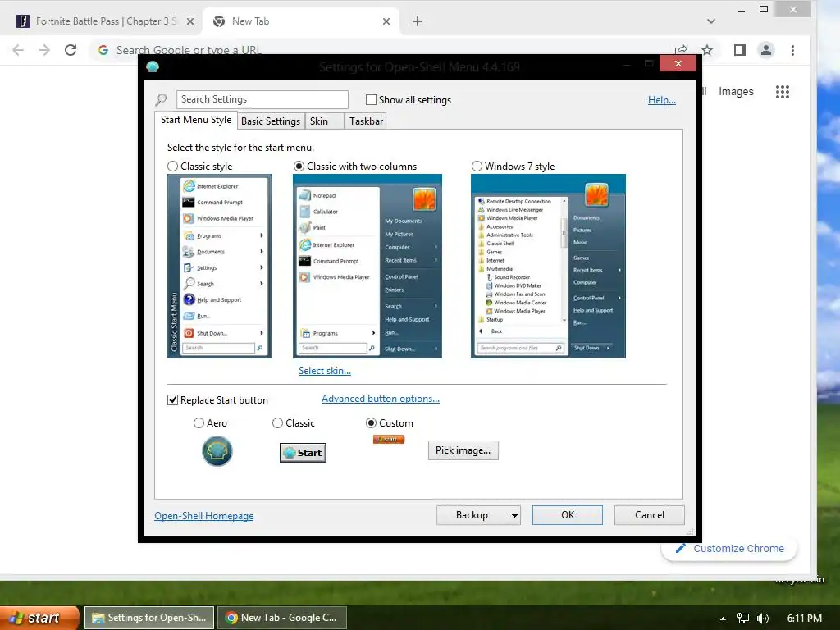Click the Search Settings input field
Viewport: 840px width, 630px height.
[x=262, y=99]
